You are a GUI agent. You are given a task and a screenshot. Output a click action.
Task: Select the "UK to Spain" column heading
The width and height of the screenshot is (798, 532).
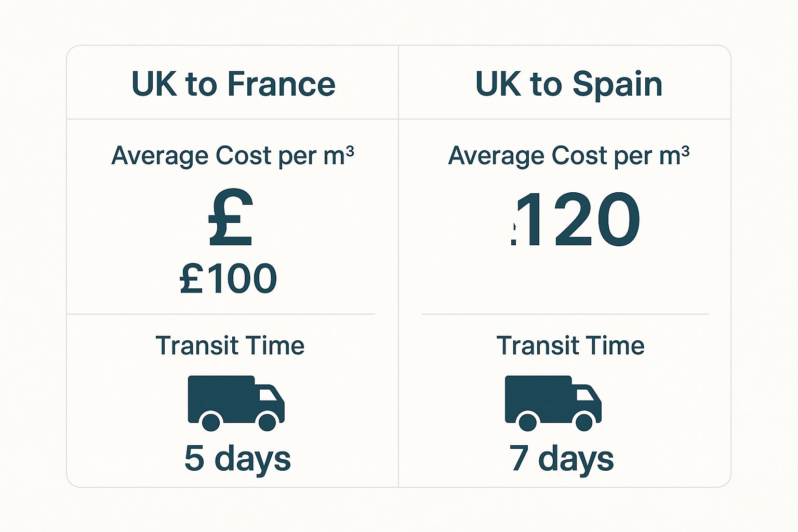coord(569,84)
